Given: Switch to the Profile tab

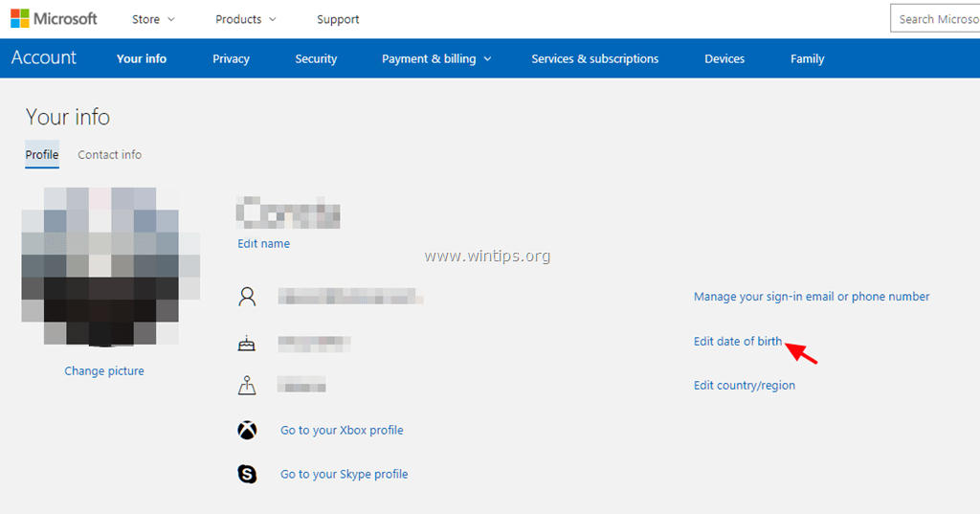Looking at the screenshot, I should (42, 154).
